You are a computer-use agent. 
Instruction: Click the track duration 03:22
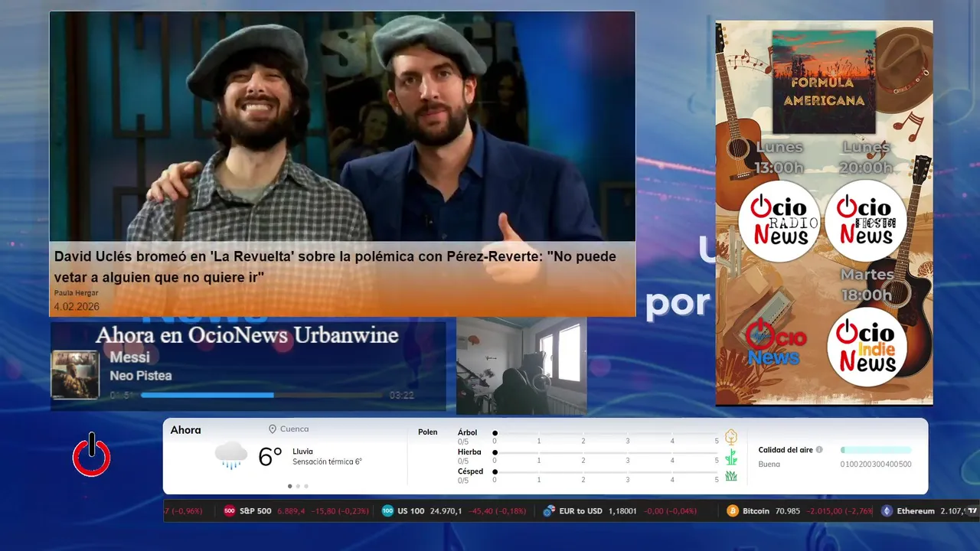[x=402, y=396]
